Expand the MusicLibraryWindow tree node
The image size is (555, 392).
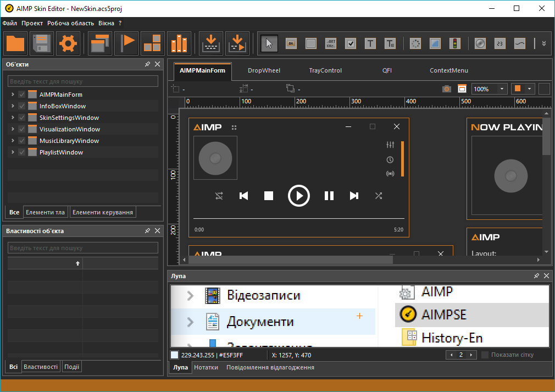(x=12, y=141)
